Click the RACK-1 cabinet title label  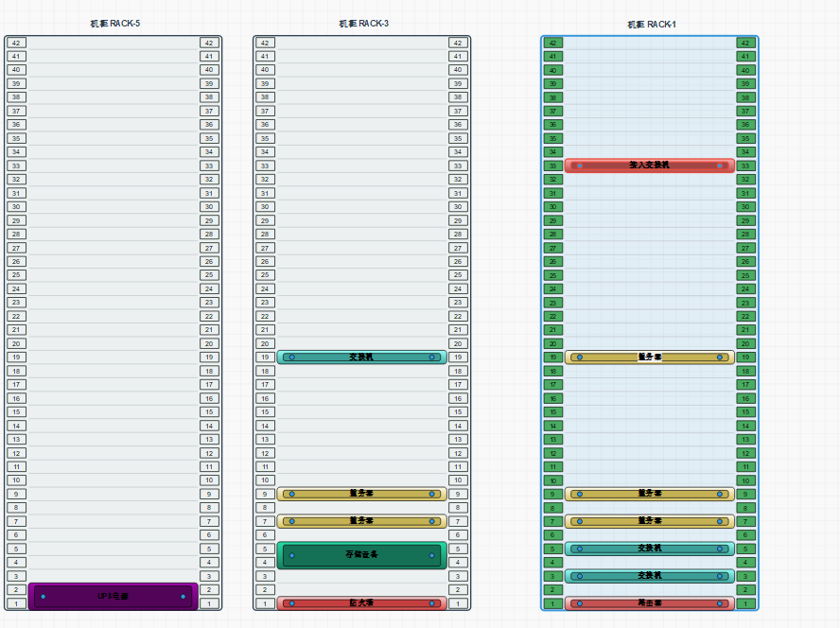coord(652,25)
